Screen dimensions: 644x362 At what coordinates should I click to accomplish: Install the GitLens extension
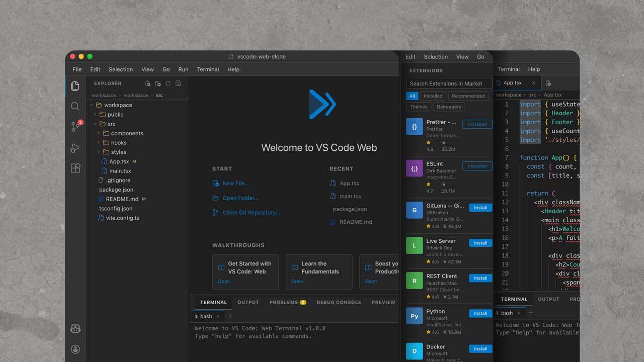click(x=480, y=207)
